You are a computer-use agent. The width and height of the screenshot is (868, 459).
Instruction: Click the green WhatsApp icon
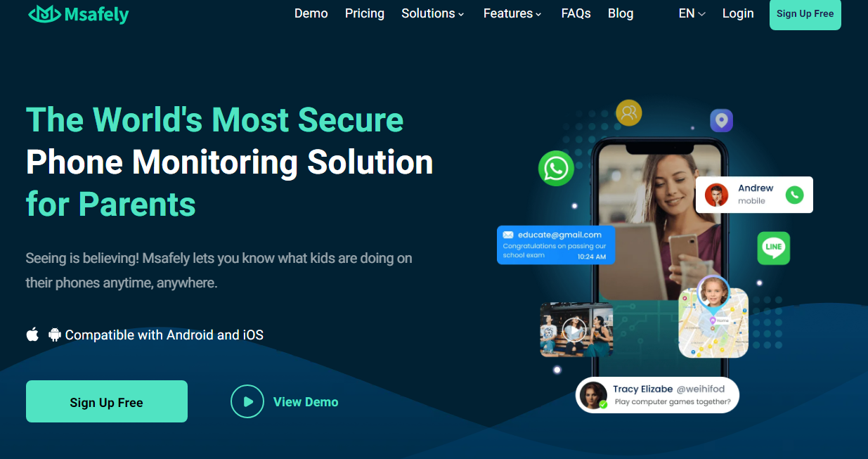click(556, 169)
